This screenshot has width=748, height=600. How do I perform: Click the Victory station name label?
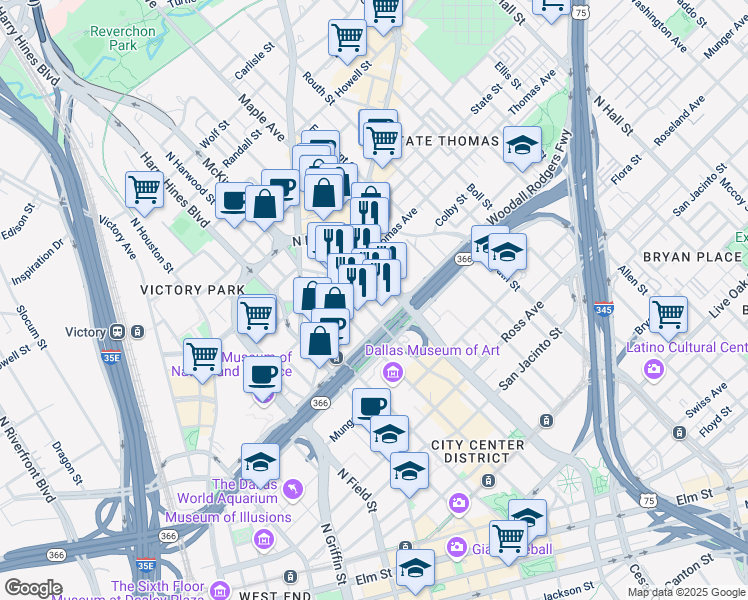[x=85, y=332]
